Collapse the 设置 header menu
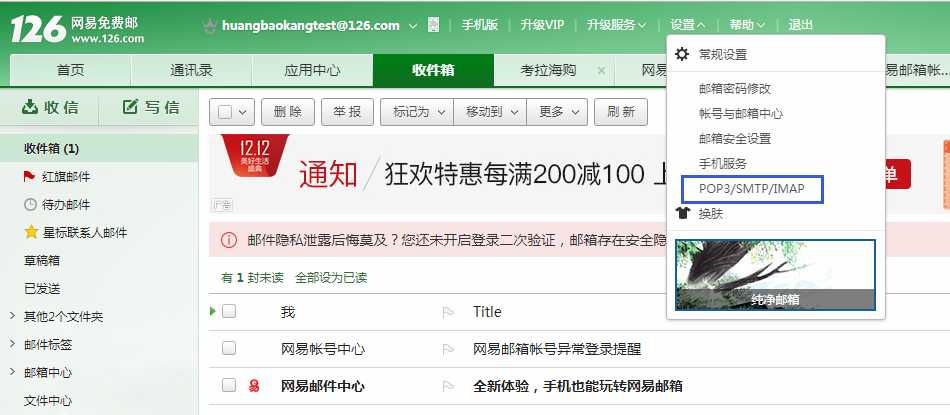The height and width of the screenshot is (415, 950). [688, 25]
